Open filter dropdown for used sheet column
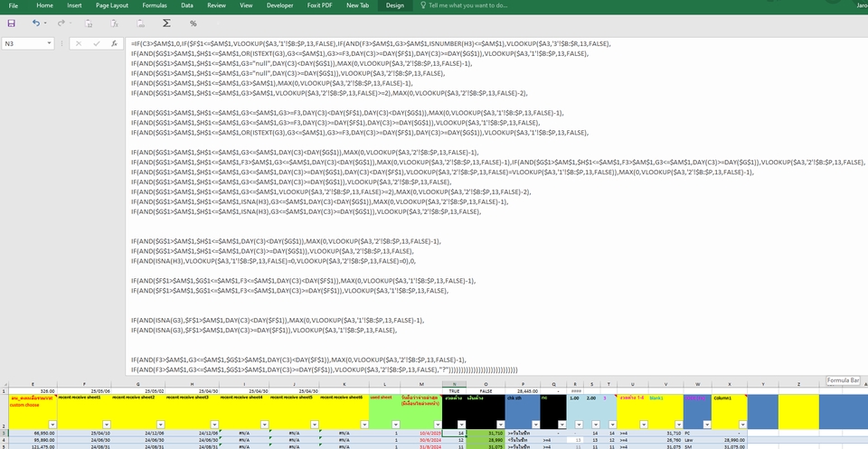 coord(396,424)
